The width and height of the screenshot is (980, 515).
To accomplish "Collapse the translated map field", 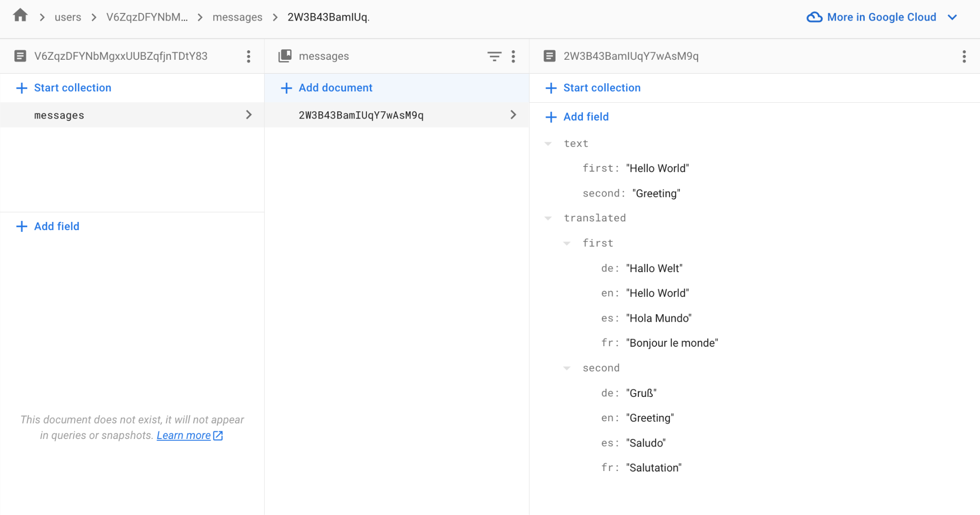I will 548,218.
